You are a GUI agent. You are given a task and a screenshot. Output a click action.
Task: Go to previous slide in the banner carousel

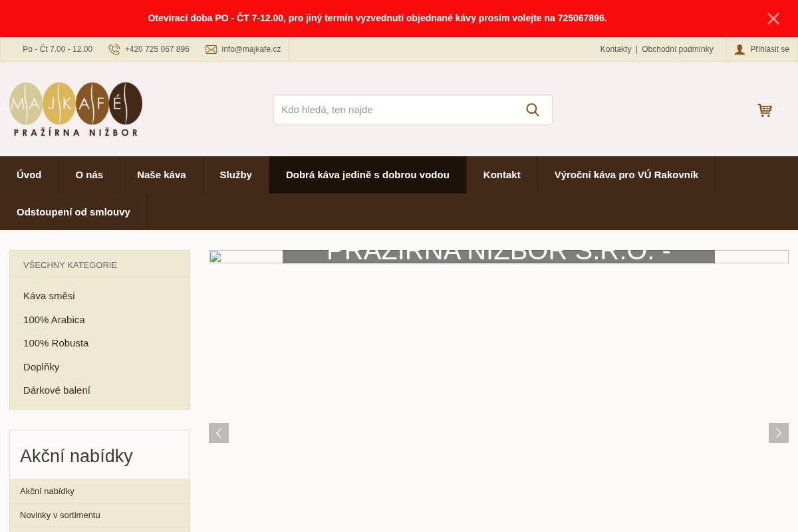click(x=219, y=433)
